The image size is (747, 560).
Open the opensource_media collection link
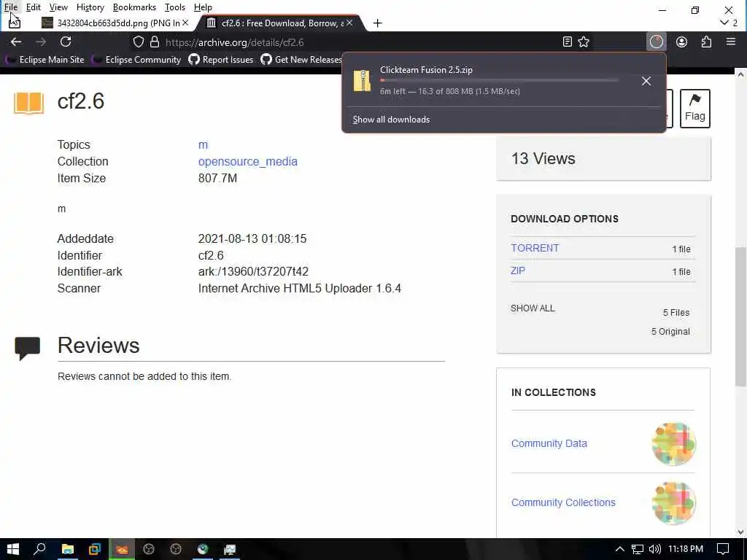pos(248,161)
